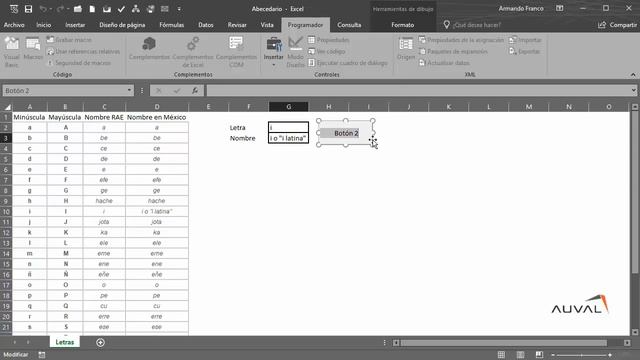
Task: Open Seguridad de macros settings
Action: pos(79,63)
